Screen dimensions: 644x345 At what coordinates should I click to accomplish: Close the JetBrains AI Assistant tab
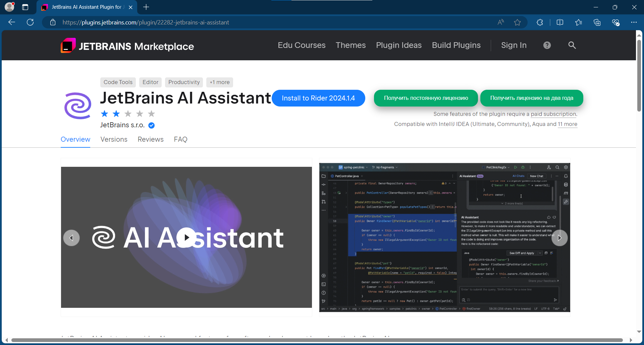click(x=131, y=7)
